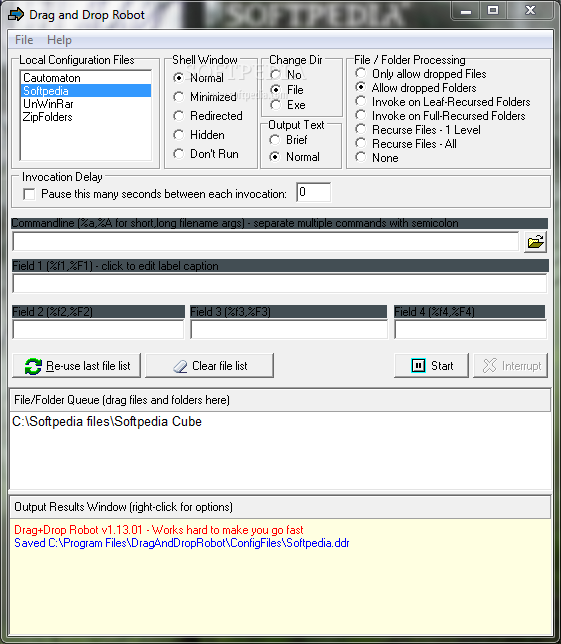
Task: Select Softpedia configuration file
Action: pyautogui.click(x=86, y=91)
